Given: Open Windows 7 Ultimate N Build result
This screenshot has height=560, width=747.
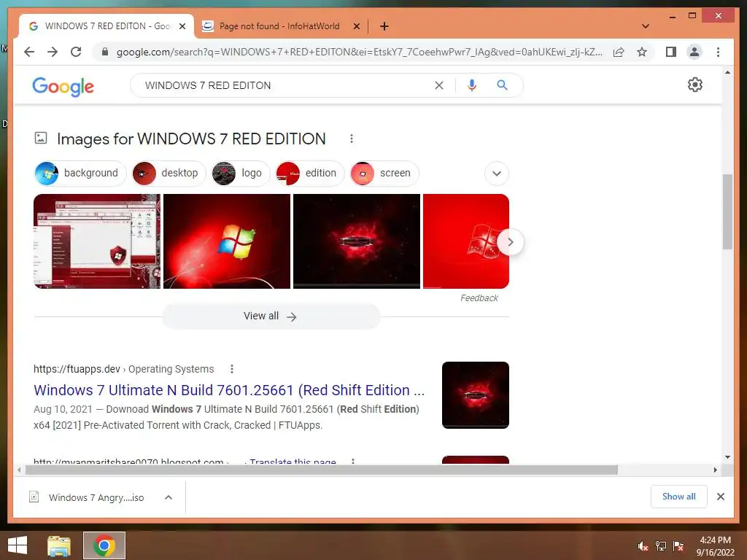Looking at the screenshot, I should coord(229,390).
